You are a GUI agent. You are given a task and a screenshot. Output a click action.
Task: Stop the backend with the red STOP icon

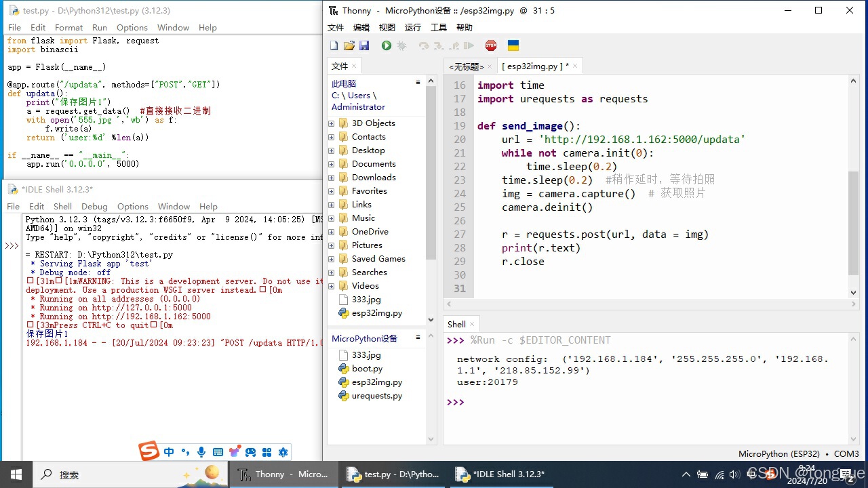tap(491, 45)
